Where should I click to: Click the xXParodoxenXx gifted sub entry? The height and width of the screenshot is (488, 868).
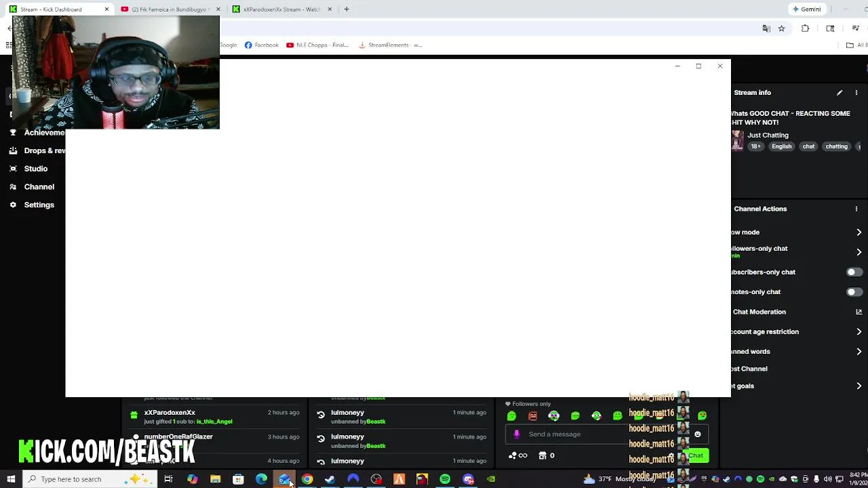(x=215, y=416)
